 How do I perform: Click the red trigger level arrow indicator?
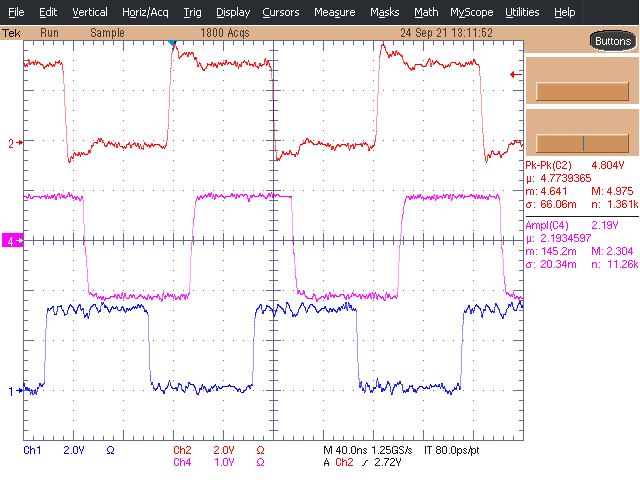516,74
